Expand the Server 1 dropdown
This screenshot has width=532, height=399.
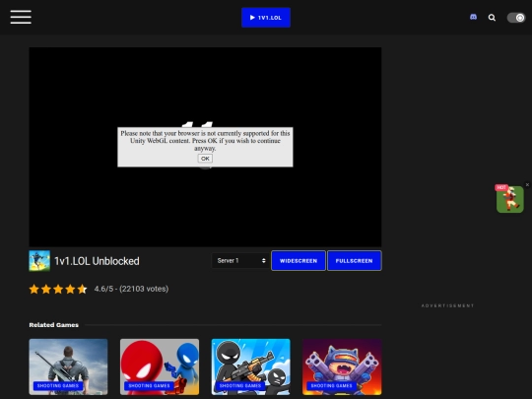pos(240,260)
